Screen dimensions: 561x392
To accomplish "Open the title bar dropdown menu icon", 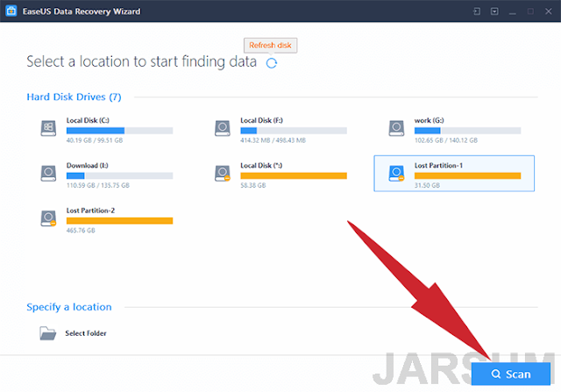I will coord(494,11).
